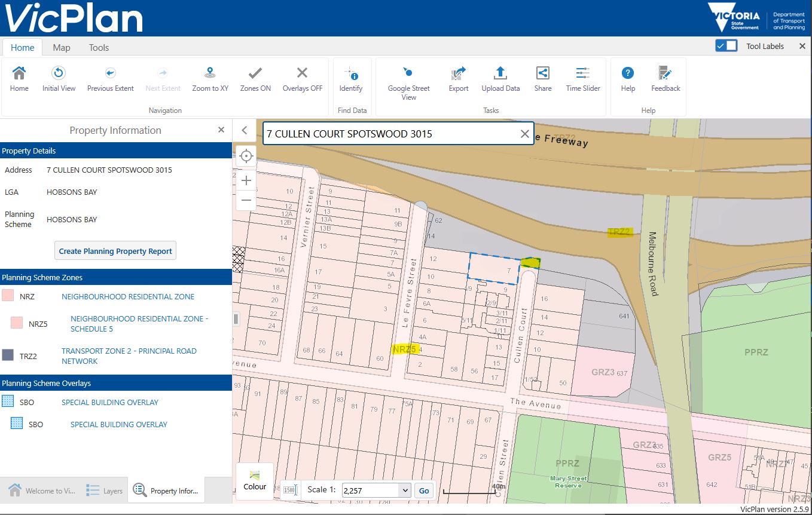Viewport: 812px width, 515px height.
Task: Click the Go scale button
Action: (424, 491)
